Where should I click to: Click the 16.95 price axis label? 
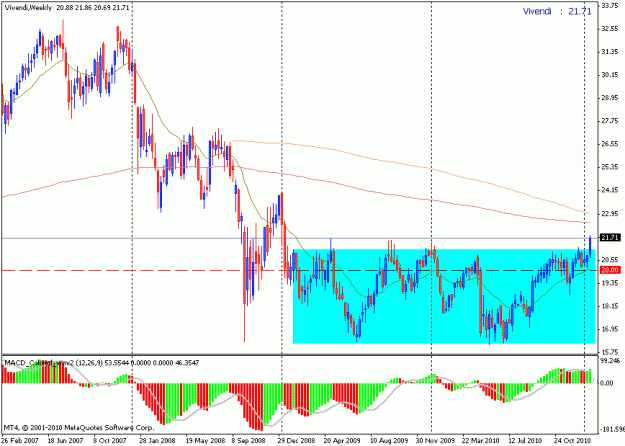tap(610, 329)
